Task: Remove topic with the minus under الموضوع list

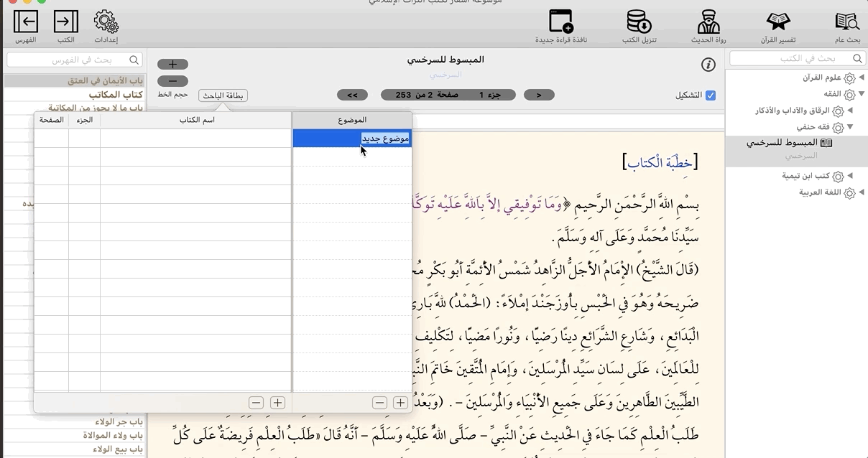Action: tap(381, 403)
